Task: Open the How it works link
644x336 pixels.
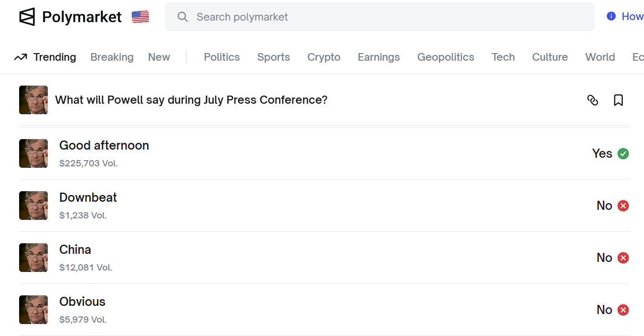Action: click(632, 16)
